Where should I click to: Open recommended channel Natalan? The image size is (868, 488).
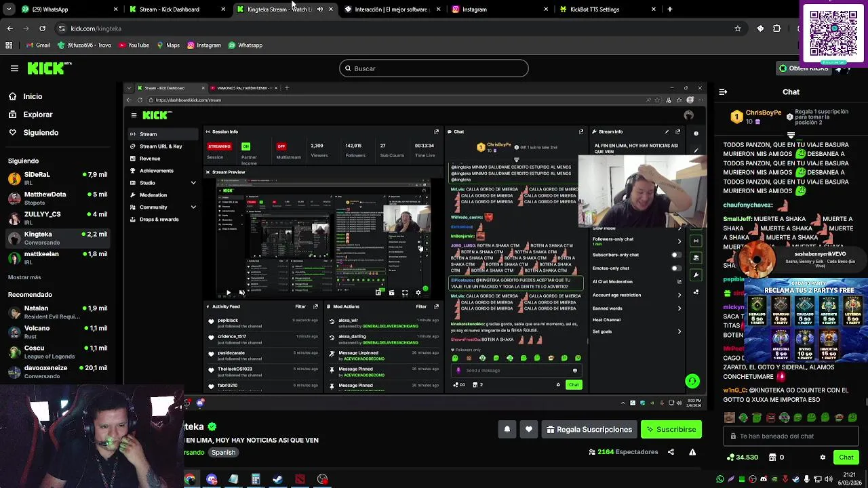click(58, 312)
